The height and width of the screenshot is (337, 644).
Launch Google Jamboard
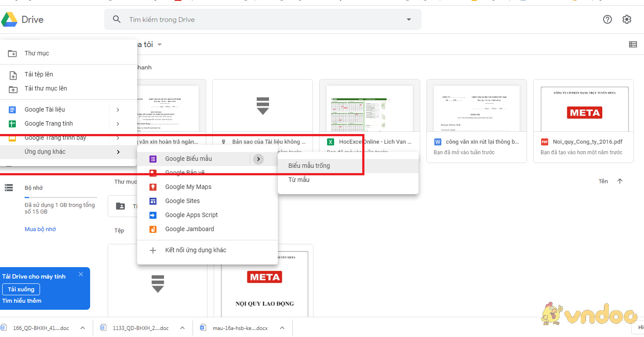[x=189, y=229]
